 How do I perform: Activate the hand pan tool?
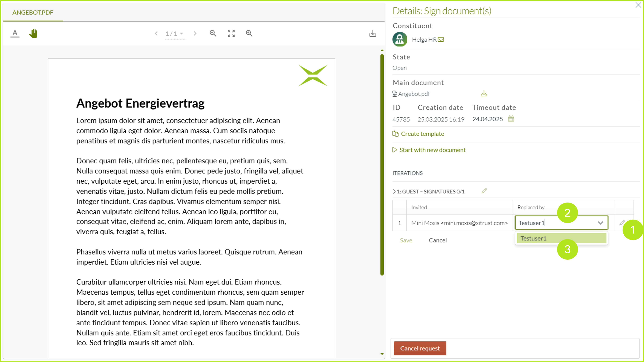pyautogui.click(x=33, y=33)
